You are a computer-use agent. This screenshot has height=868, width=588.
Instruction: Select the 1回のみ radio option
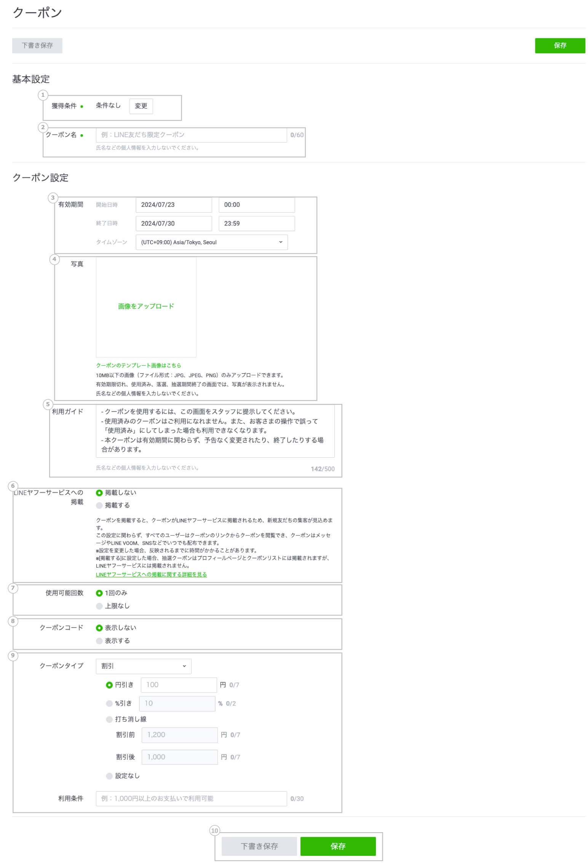coord(99,593)
